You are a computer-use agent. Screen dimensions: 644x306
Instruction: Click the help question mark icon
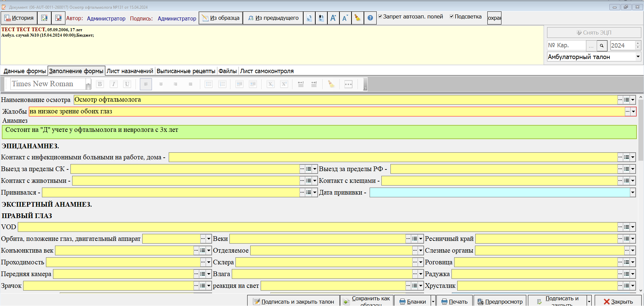coord(370,18)
